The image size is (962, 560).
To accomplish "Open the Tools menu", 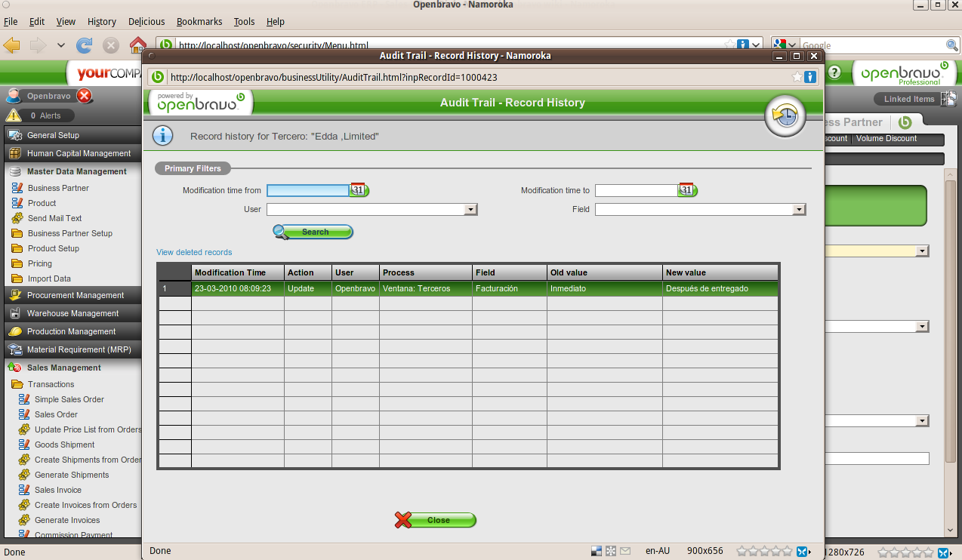I will coord(245,22).
